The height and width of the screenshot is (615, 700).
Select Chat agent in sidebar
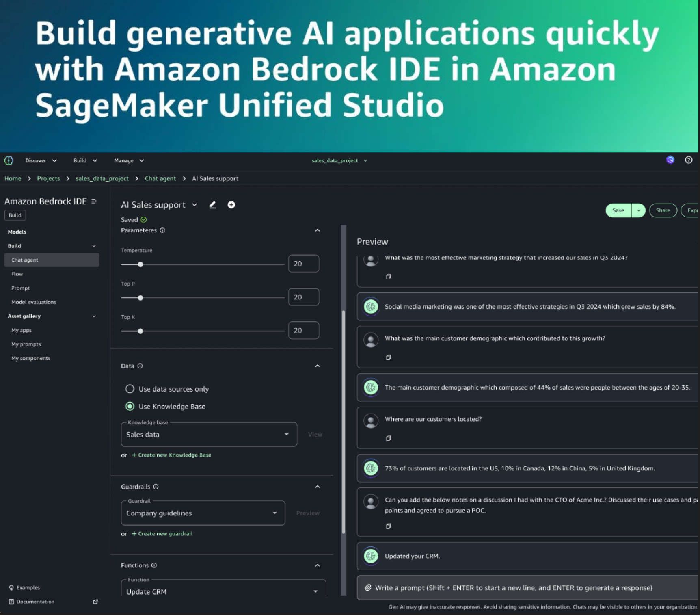52,260
